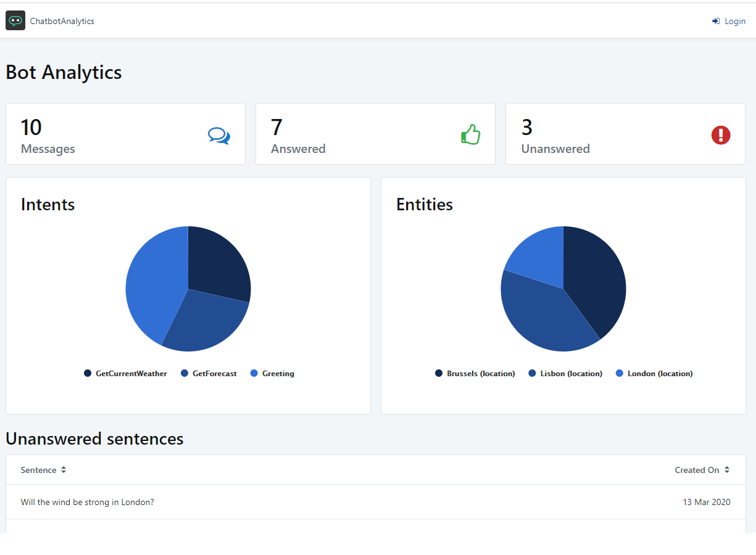
Task: Toggle GetCurrentWeather legend entry in Intents chart
Action: (126, 373)
